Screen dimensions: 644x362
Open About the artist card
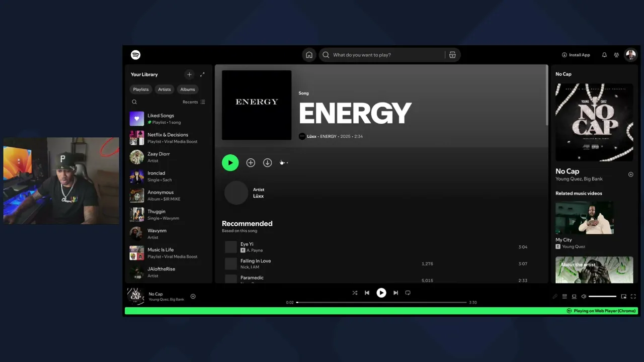tap(594, 270)
